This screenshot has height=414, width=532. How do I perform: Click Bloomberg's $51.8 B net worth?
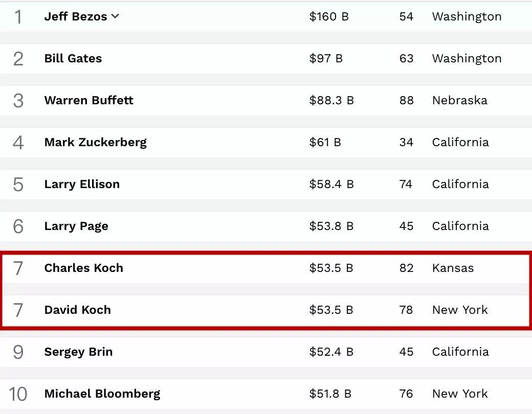pyautogui.click(x=330, y=394)
